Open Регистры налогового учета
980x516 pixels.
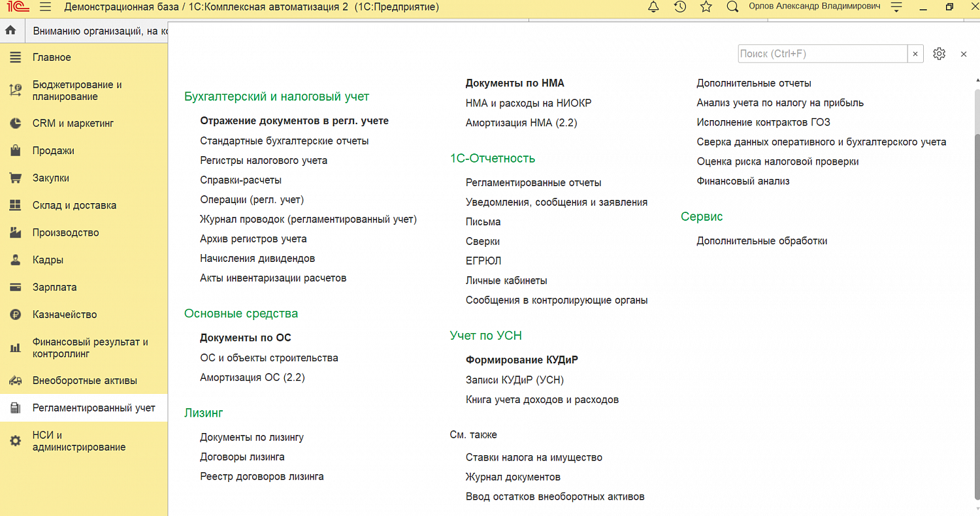[263, 160]
